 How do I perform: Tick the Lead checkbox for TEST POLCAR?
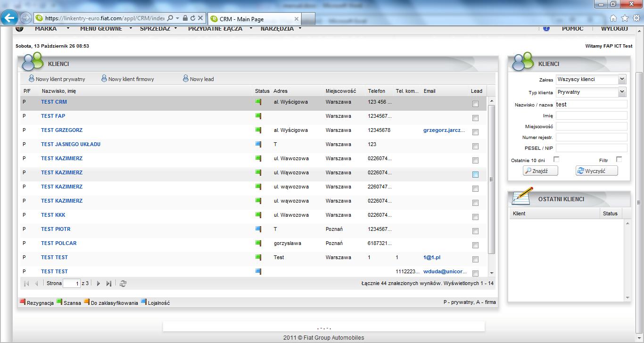click(475, 245)
